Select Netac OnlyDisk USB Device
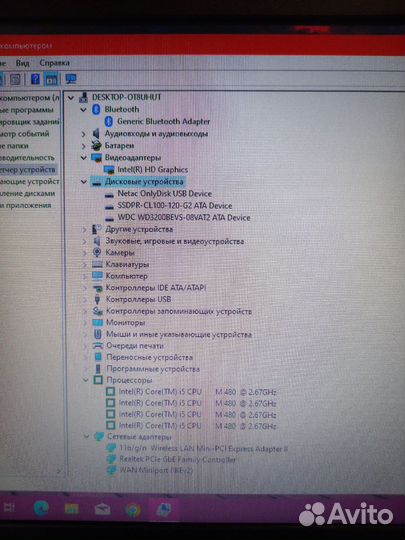 (165, 194)
